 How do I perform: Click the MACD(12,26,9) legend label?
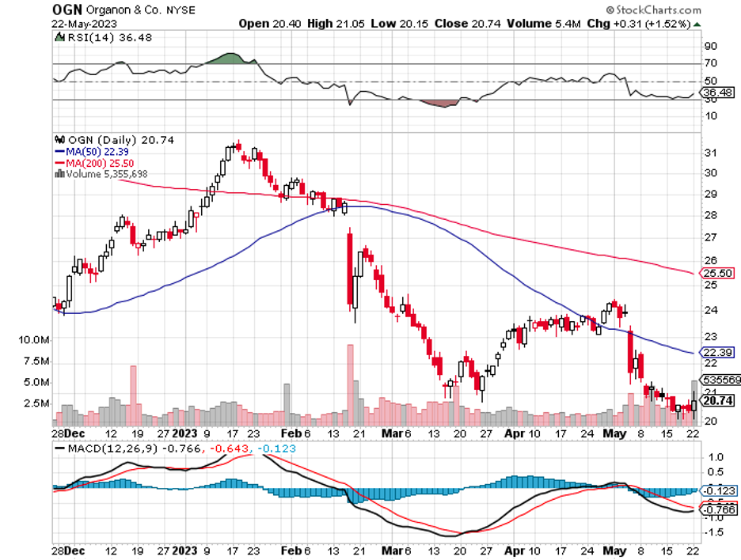pos(113,448)
